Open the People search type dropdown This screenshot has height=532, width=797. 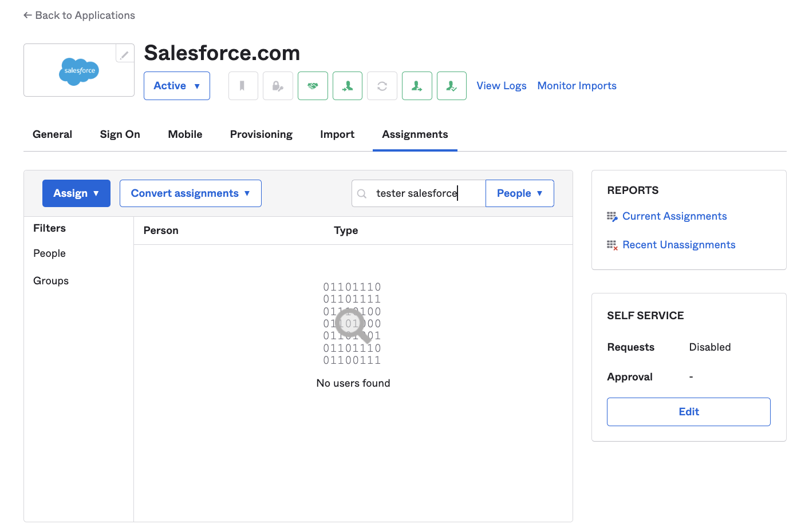click(519, 193)
